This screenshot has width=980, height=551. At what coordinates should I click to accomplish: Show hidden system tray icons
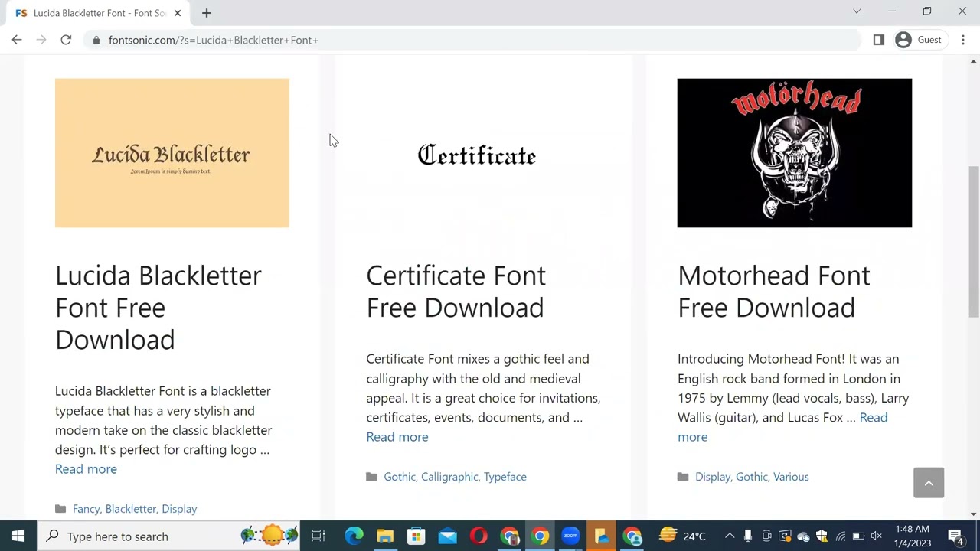(x=730, y=536)
